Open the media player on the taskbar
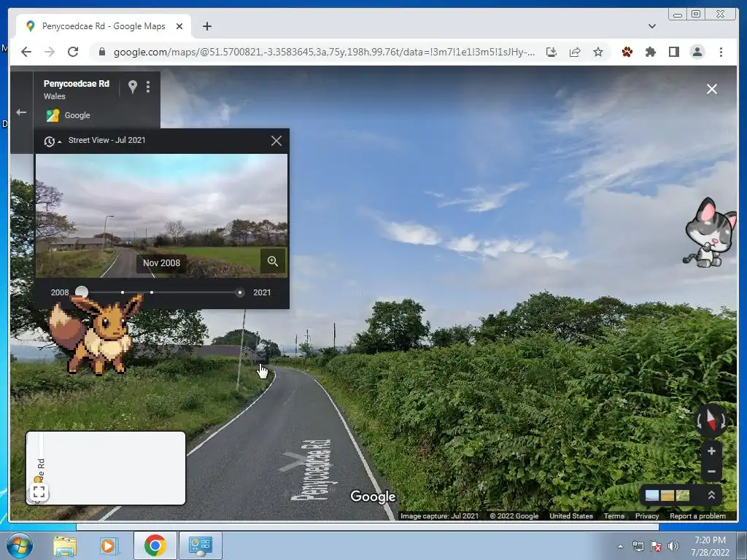Image resolution: width=747 pixels, height=560 pixels. click(x=108, y=545)
